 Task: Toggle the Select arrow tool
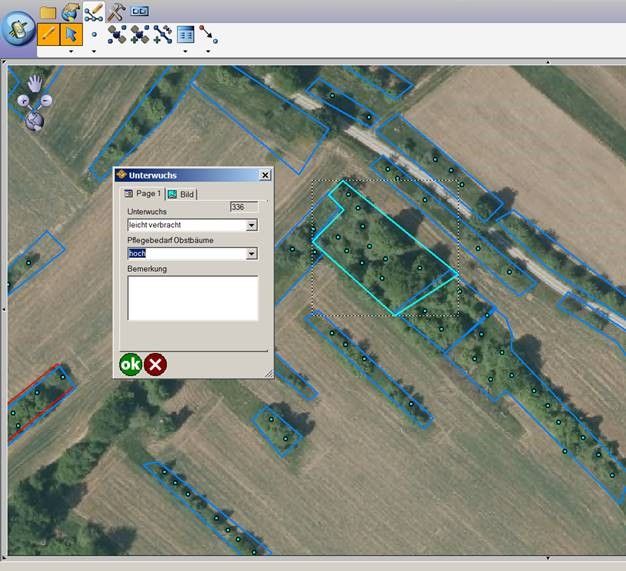click(71, 34)
